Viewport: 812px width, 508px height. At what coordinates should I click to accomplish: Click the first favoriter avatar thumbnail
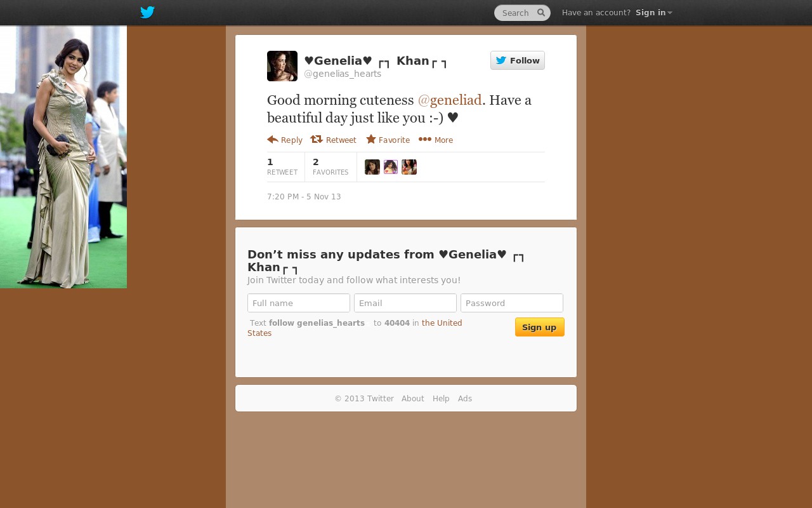coord(372,167)
